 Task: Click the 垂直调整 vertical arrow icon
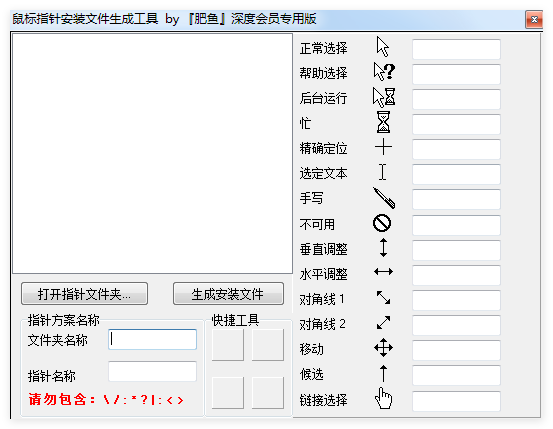383,248
